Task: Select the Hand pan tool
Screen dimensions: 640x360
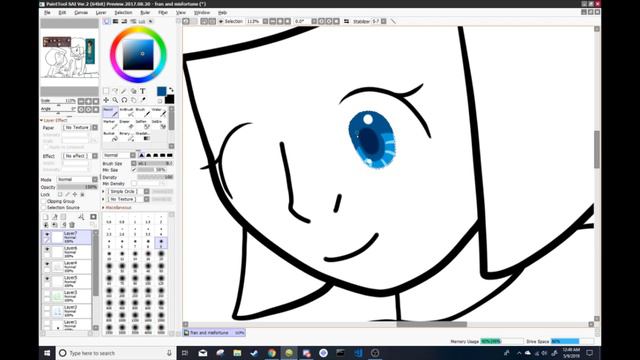Action: (x=133, y=100)
